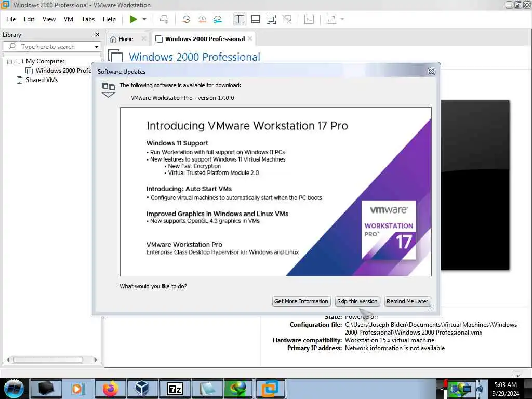Viewport: 532px width, 399px height.
Task: Click the Unity mode toolbar icon
Action: [x=287, y=19]
